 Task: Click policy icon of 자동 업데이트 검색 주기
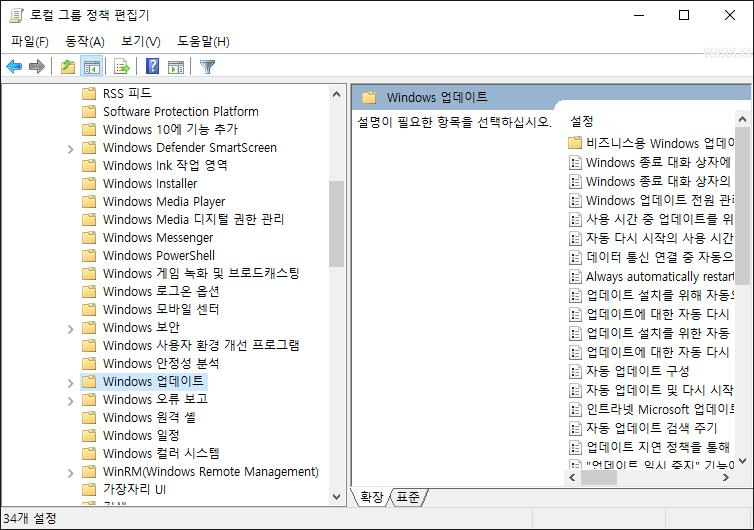click(575, 428)
